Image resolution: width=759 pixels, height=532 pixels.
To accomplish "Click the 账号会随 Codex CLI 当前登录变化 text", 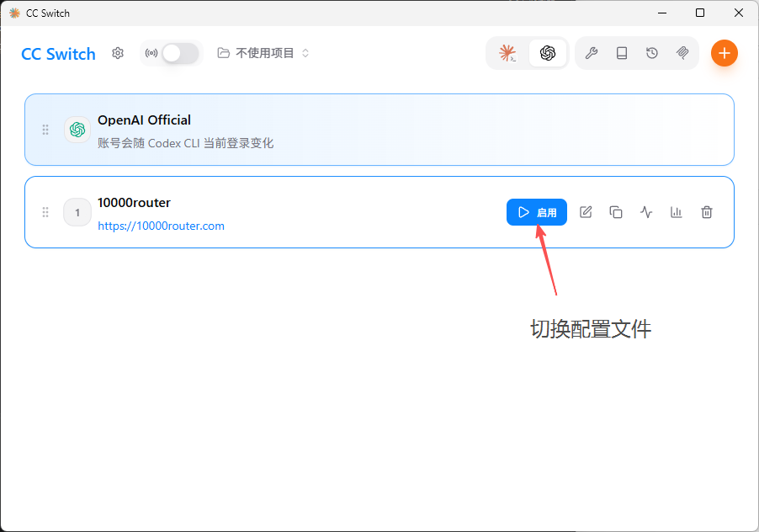I will 185,143.
